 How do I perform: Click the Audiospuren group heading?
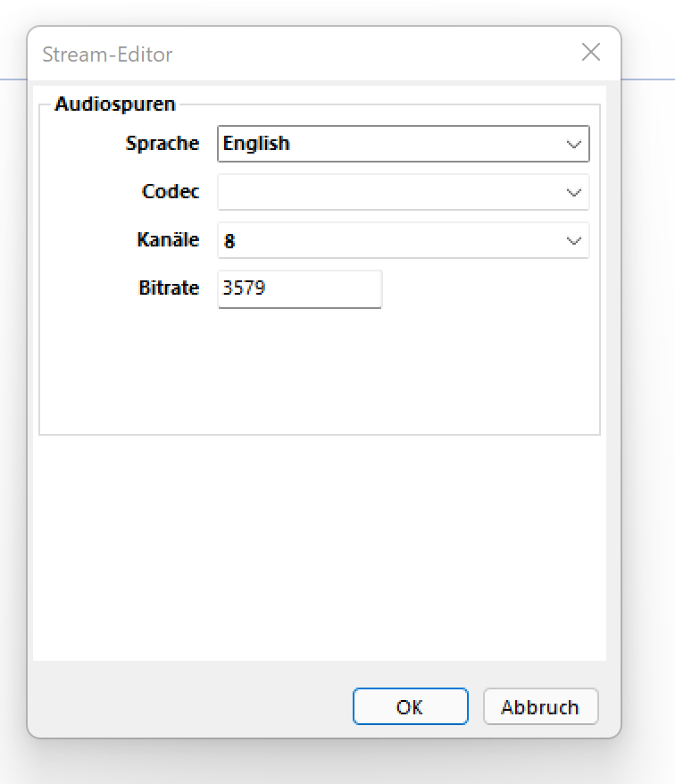point(115,104)
